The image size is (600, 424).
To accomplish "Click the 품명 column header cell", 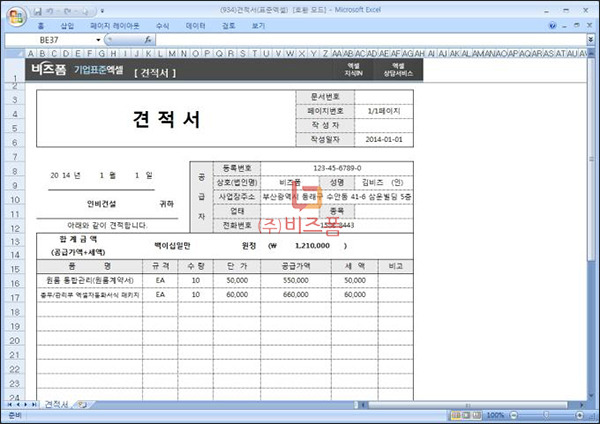I will [90, 266].
